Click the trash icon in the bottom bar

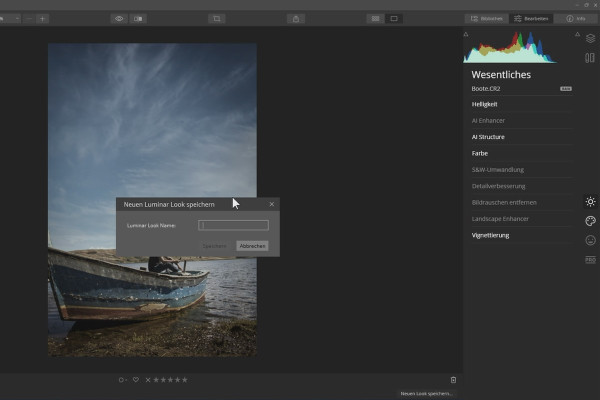click(x=453, y=380)
